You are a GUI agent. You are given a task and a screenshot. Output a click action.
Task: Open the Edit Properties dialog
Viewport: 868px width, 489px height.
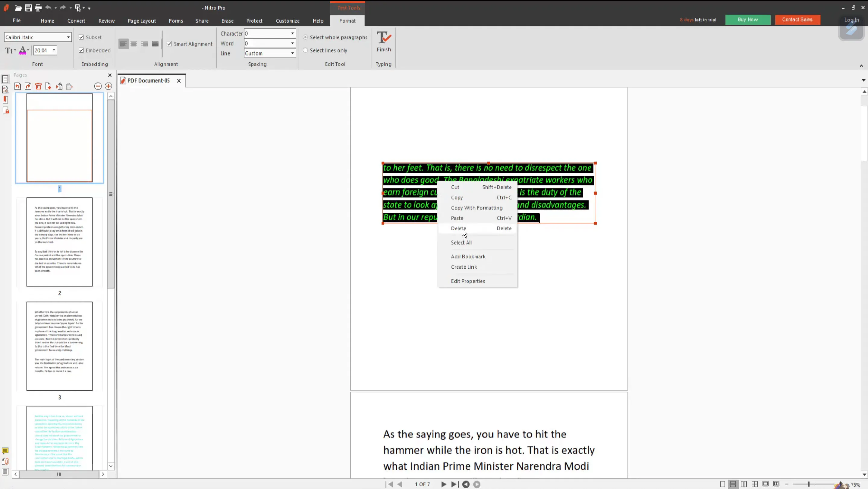(x=468, y=281)
